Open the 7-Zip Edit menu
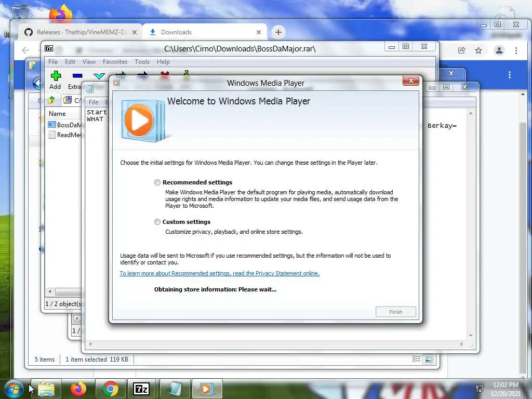The width and height of the screenshot is (532, 399). 70,62
